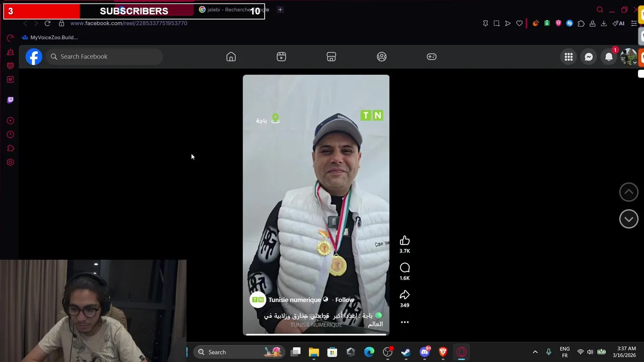Open the send flow arrow icon
Image resolution: width=644 pixels, height=362 pixels.
pyautogui.click(x=508, y=23)
